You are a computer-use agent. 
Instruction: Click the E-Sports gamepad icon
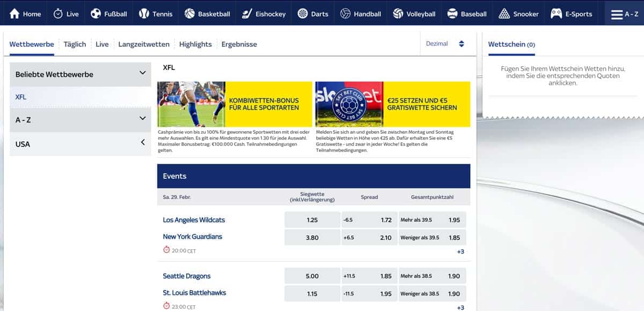coord(557,14)
